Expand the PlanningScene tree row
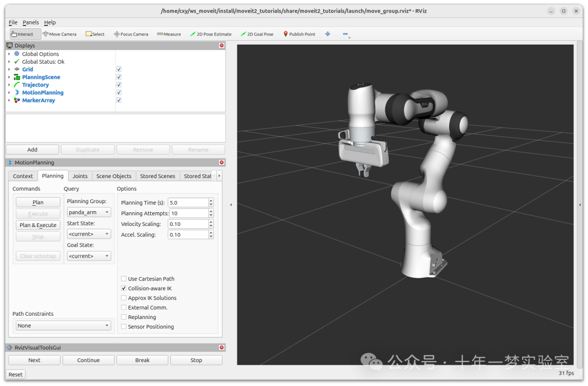Image resolution: width=588 pixels, height=386 pixels. click(x=9, y=77)
